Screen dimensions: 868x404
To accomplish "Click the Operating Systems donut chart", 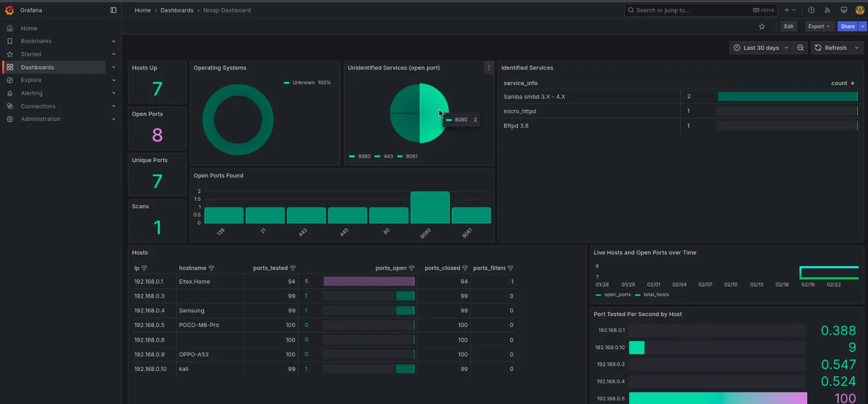I will (238, 120).
